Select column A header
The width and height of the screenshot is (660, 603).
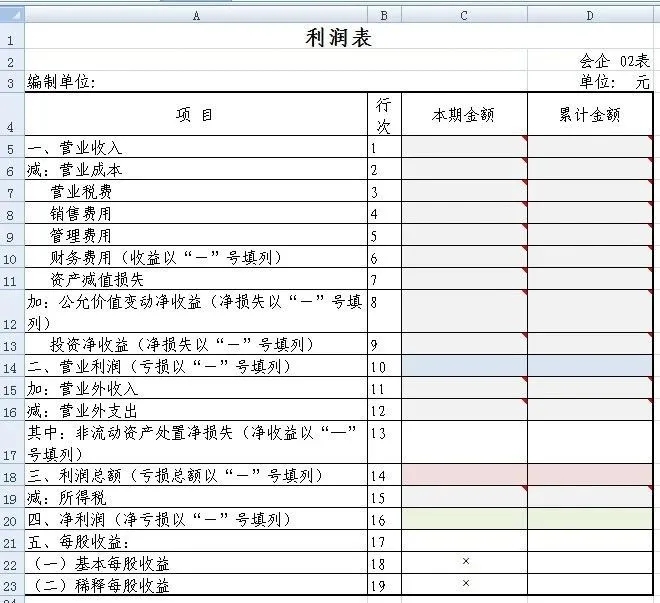pos(196,16)
